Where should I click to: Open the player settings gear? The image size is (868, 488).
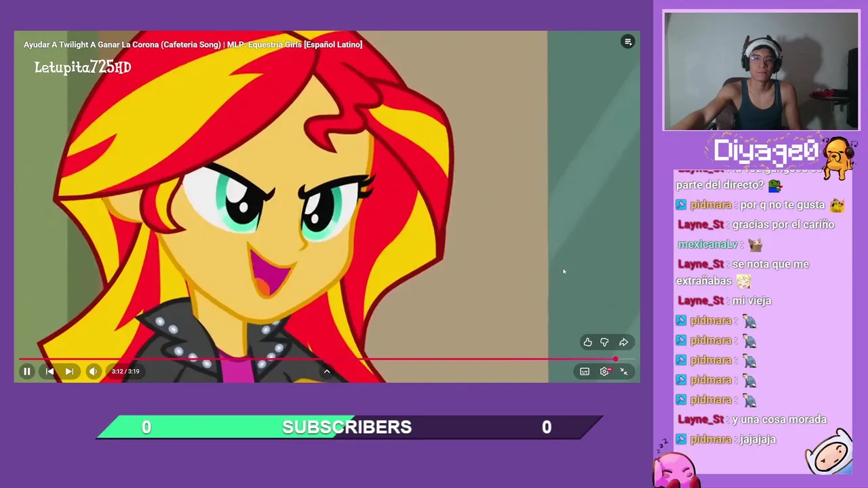(605, 371)
